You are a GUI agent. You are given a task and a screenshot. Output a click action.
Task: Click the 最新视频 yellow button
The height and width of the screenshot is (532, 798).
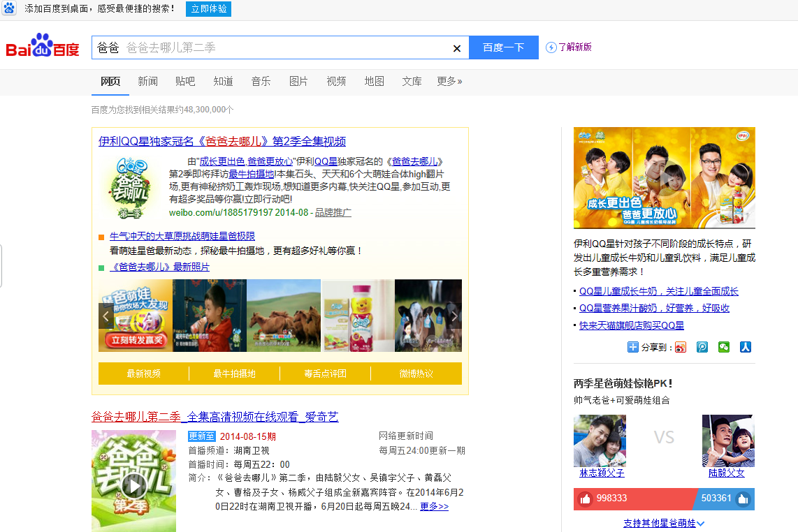click(143, 374)
